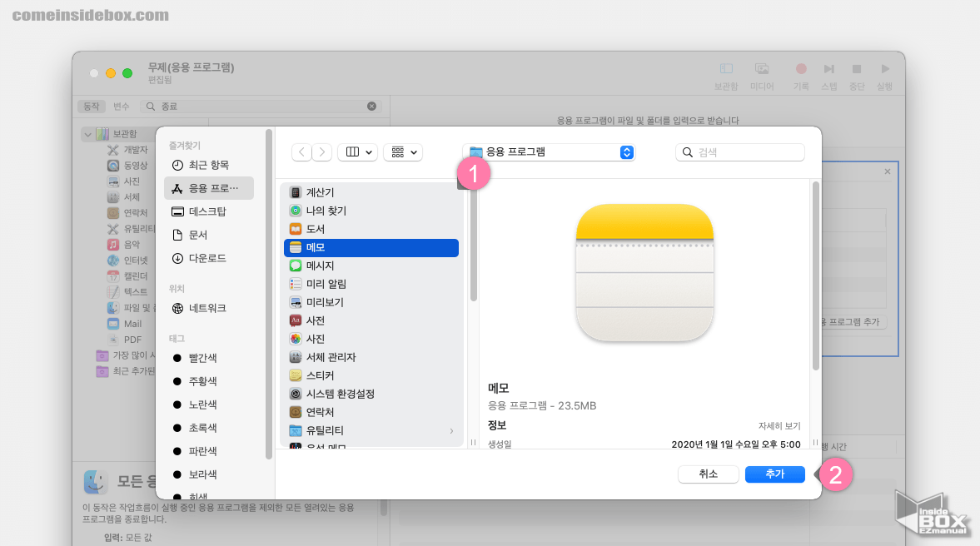The width and height of the screenshot is (980, 546).
Task: Open 문서 in sidebar
Action: (209, 235)
